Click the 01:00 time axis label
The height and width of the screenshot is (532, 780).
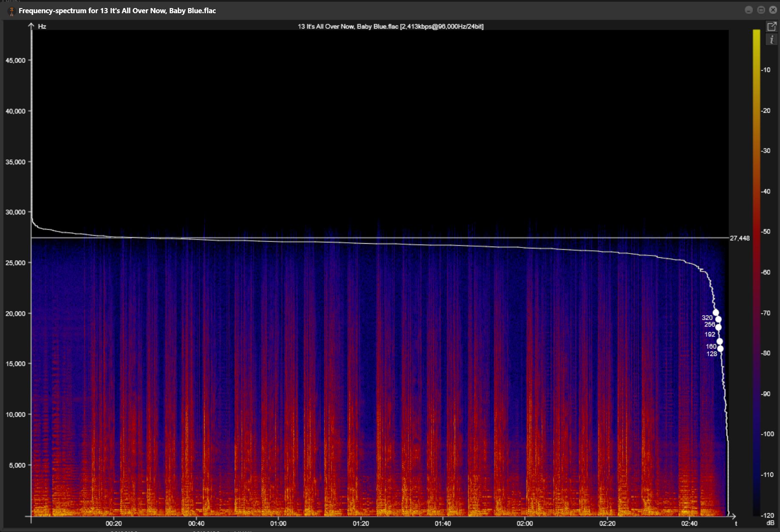278,523
